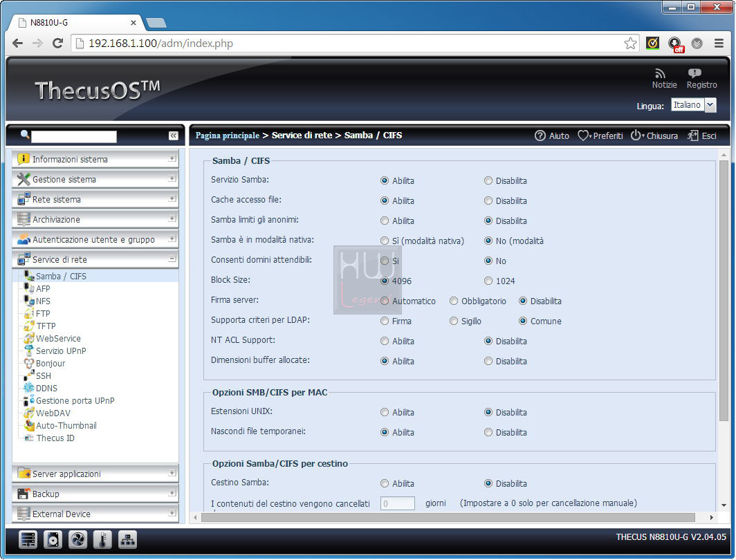Open AFP service settings
The image size is (736, 560).
click(x=43, y=289)
